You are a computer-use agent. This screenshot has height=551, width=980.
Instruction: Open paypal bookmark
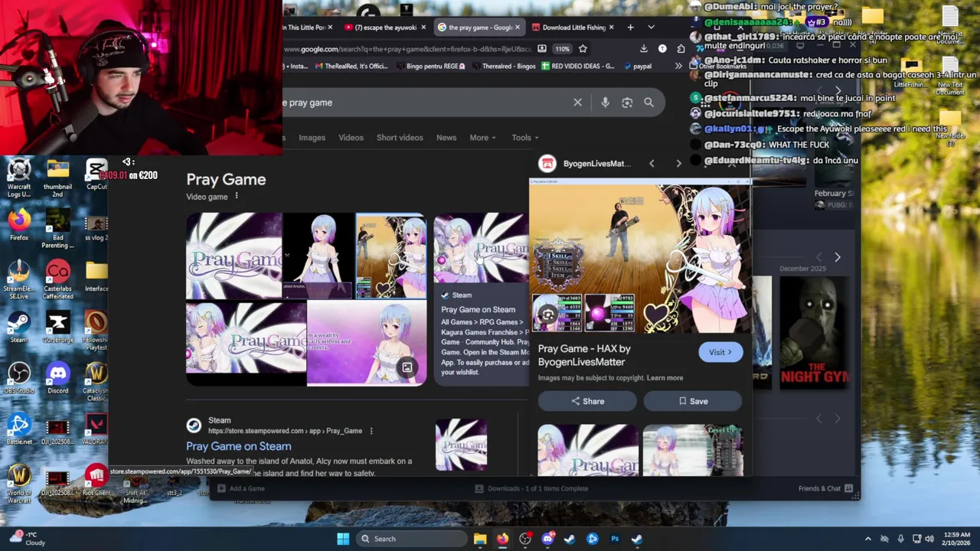(x=638, y=67)
